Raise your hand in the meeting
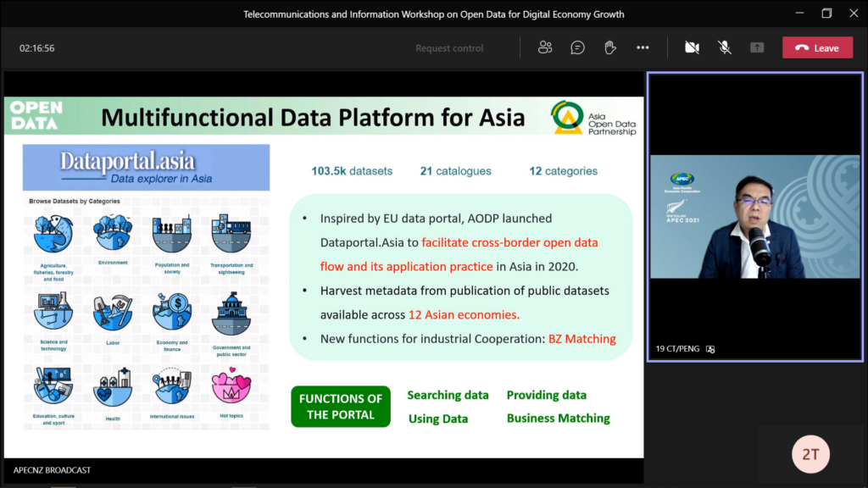 [610, 48]
